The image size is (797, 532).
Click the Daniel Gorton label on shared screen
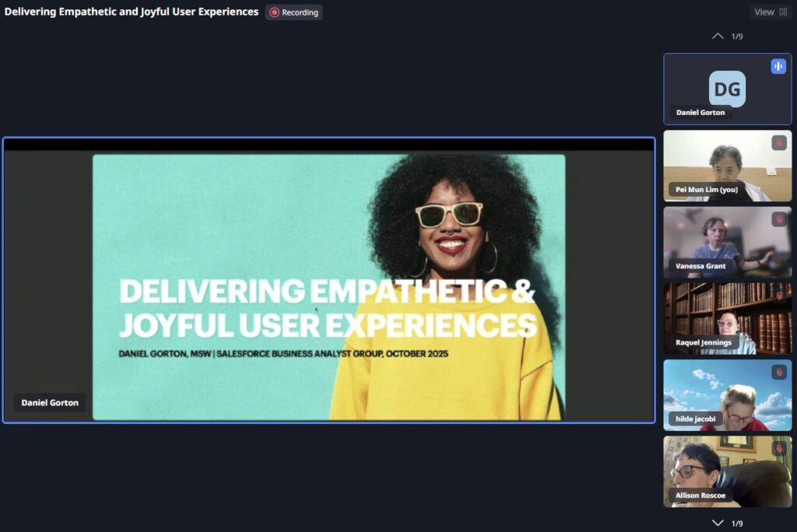[50, 403]
